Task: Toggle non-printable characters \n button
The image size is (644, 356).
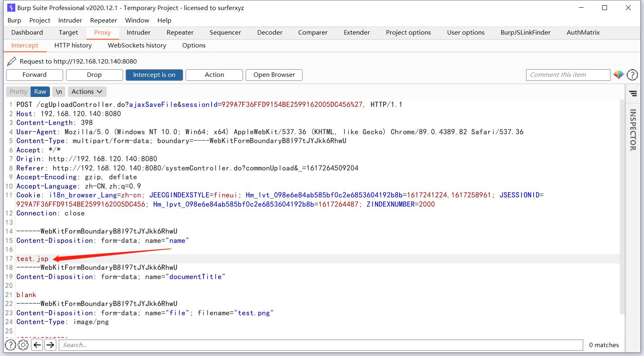Action: (59, 92)
